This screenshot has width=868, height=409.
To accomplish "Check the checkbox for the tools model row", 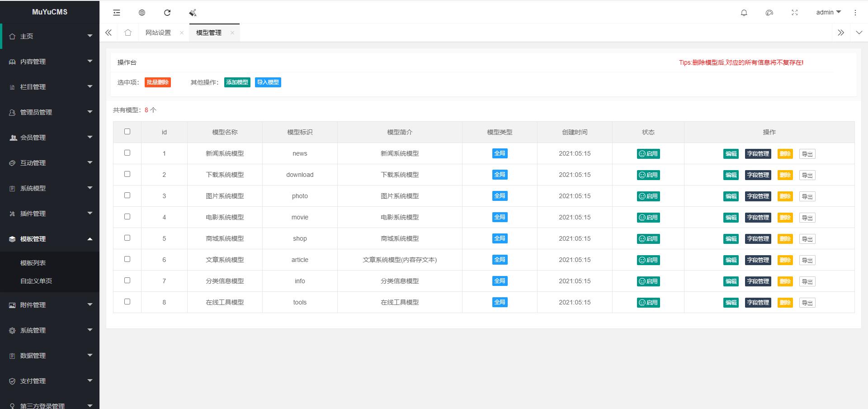I will coord(127,302).
